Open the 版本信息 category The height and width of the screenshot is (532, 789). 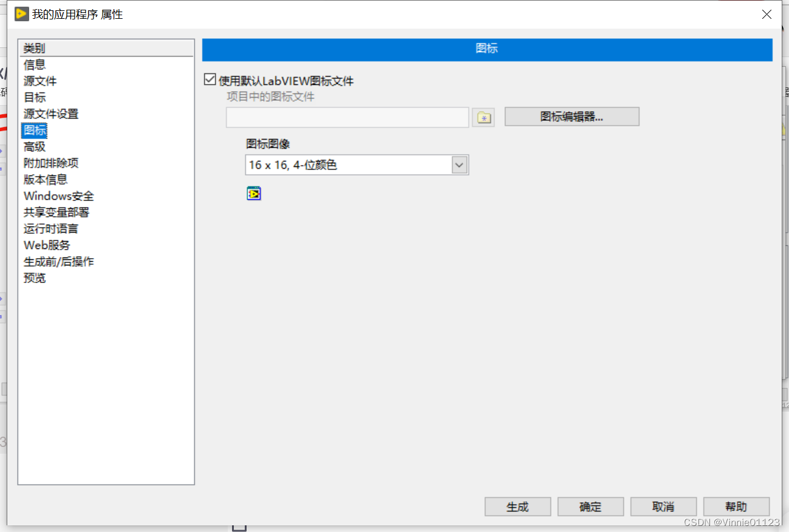[46, 179]
